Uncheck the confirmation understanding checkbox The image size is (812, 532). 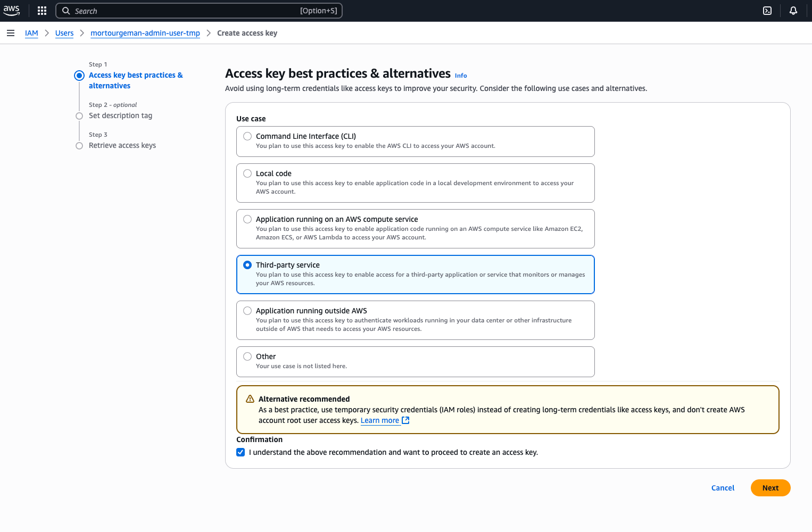[x=241, y=452]
